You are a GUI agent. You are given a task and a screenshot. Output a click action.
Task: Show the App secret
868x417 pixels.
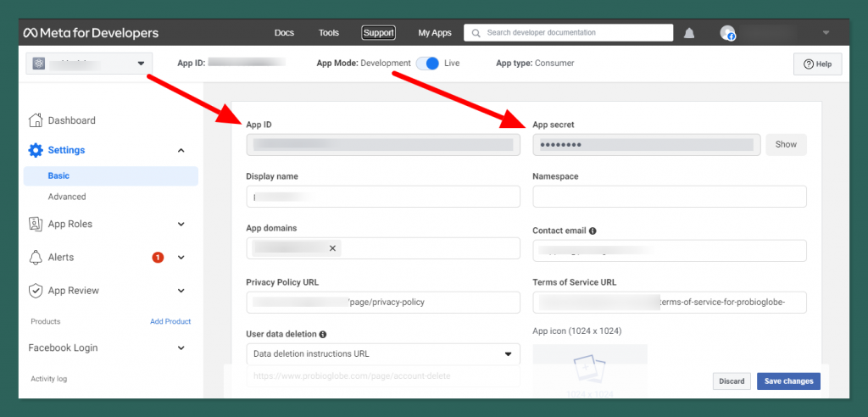click(786, 145)
